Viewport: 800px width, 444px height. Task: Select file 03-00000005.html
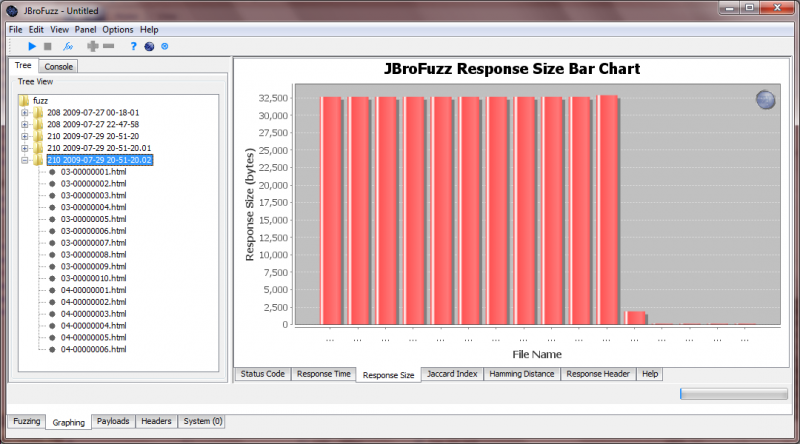(x=93, y=219)
